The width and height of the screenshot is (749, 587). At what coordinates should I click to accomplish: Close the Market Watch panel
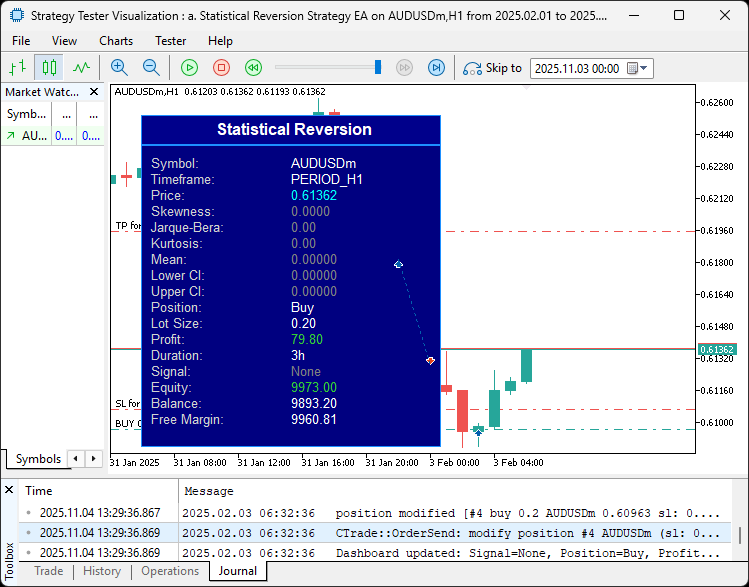tap(94, 92)
